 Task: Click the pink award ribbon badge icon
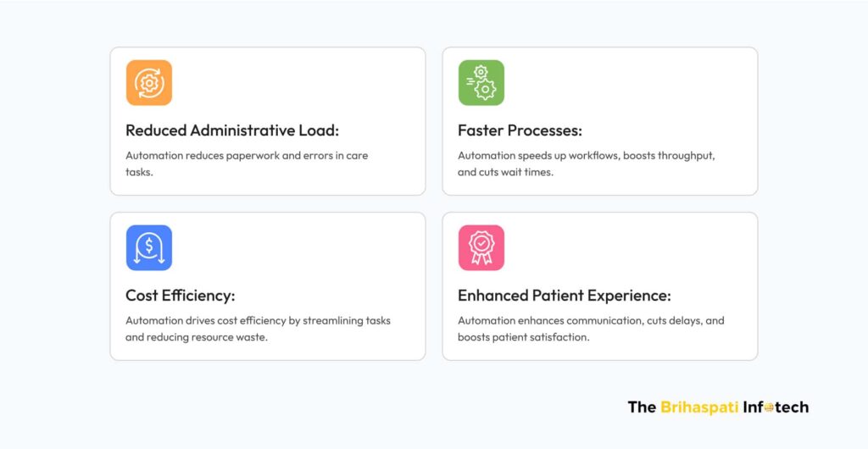pos(481,247)
